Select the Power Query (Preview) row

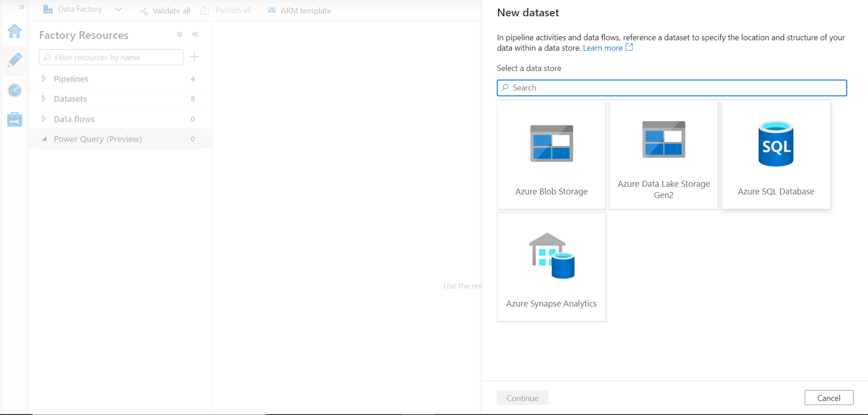point(121,139)
